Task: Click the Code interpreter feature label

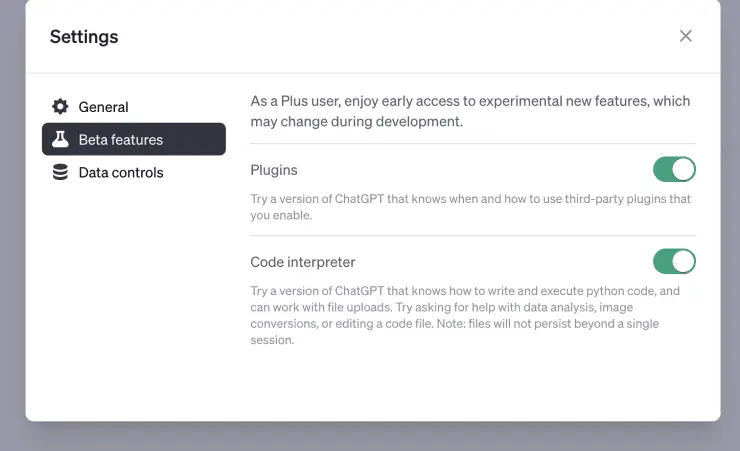Action: (x=303, y=262)
